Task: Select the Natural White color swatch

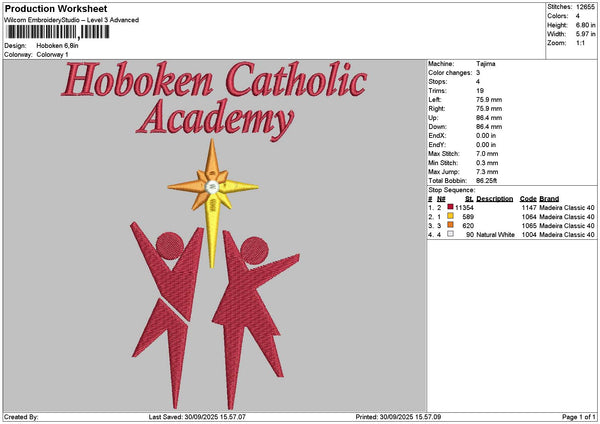Action: click(x=450, y=234)
